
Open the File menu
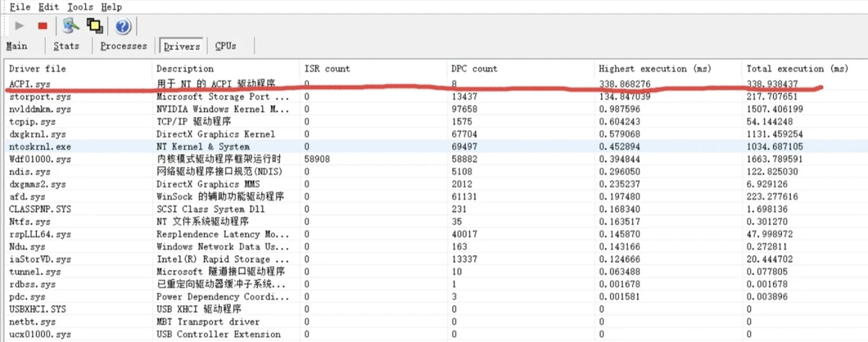[20, 7]
